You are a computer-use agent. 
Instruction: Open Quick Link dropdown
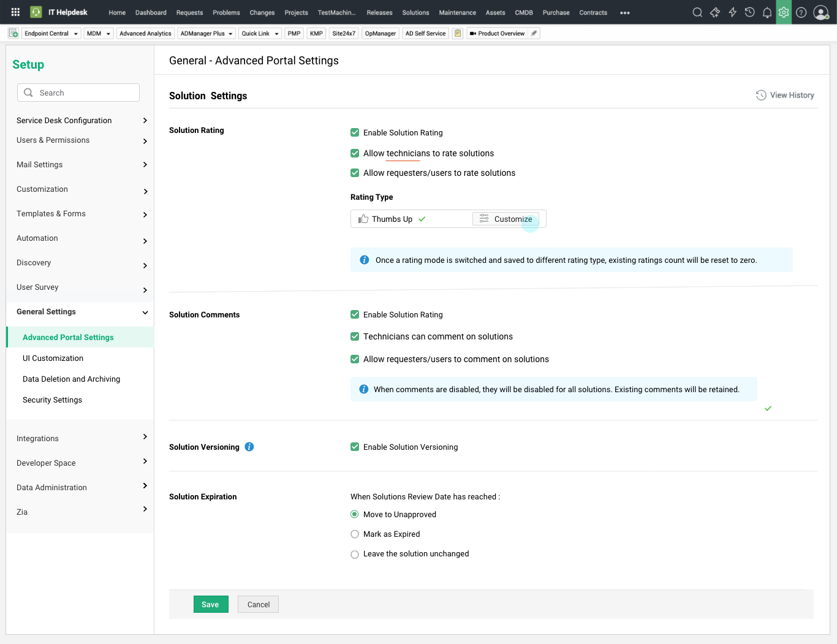pyautogui.click(x=260, y=33)
